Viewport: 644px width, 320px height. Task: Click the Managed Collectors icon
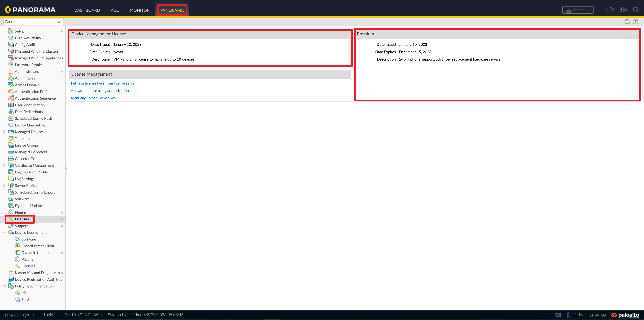[x=11, y=152]
